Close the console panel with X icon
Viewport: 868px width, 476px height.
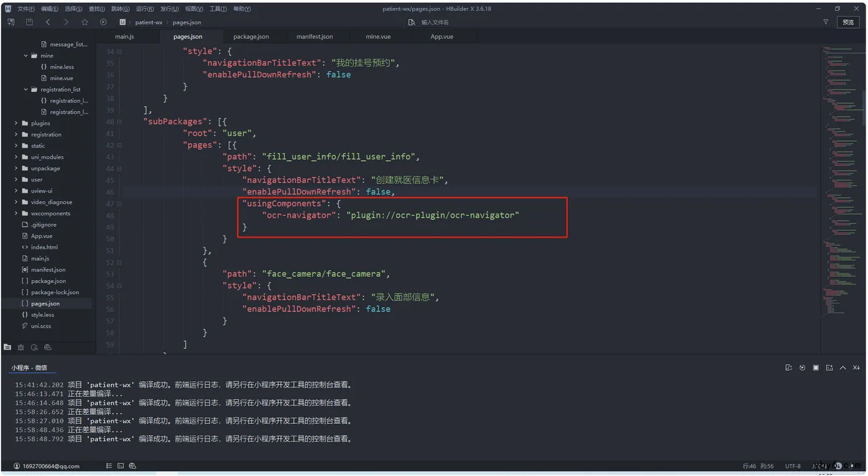pos(856,368)
